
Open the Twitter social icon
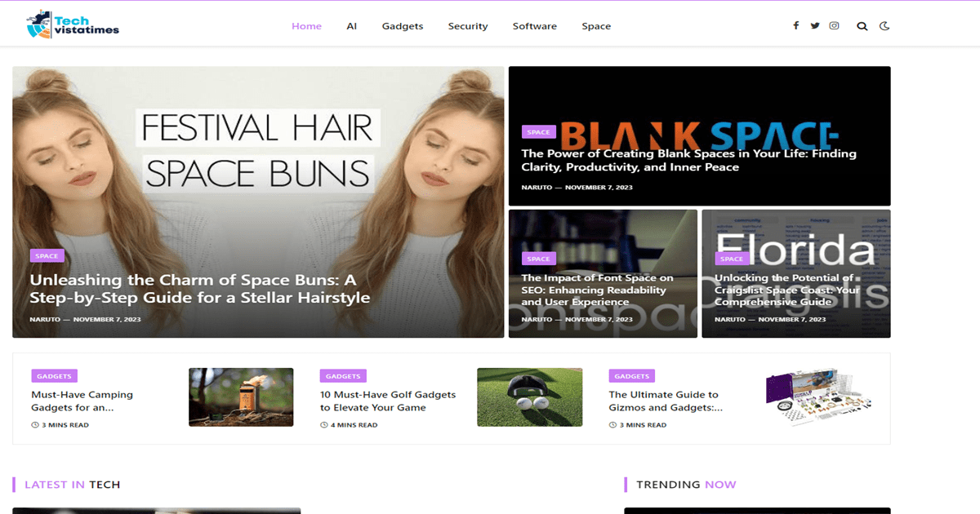pos(815,26)
